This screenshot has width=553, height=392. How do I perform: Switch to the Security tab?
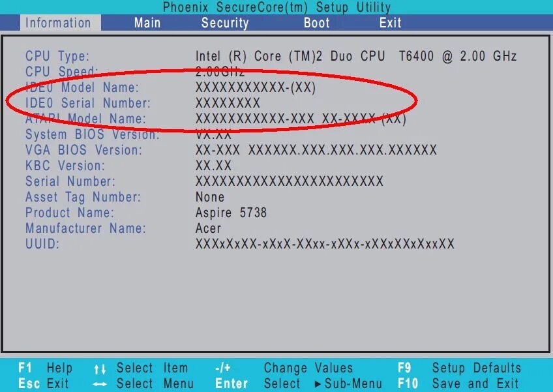[x=225, y=23]
